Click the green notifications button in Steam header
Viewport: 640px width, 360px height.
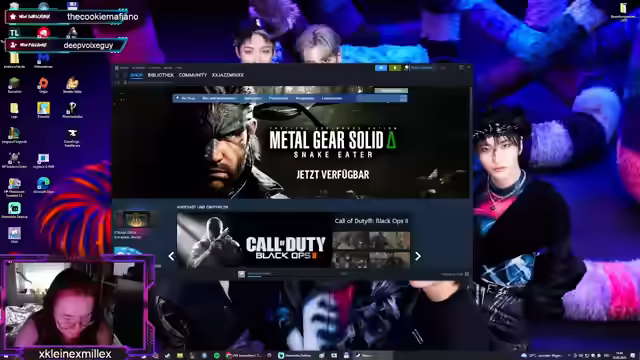point(395,68)
